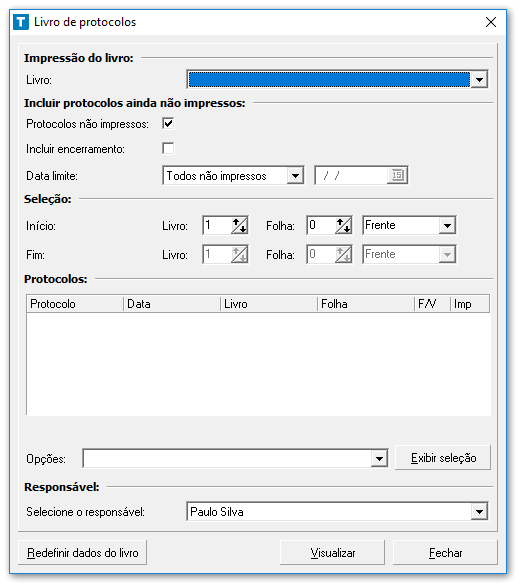Click the Data limite date input field
Viewport: 520px width, 587px height.
pyautogui.click(x=352, y=175)
